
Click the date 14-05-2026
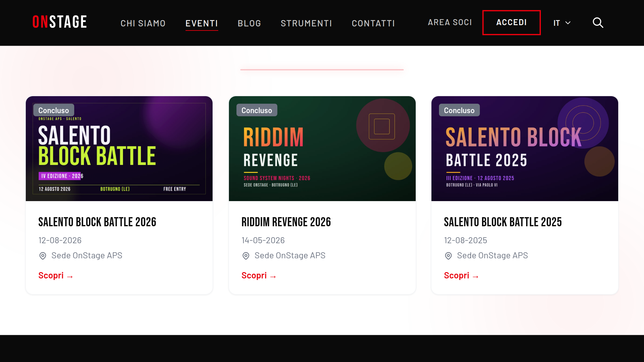pos(263,240)
